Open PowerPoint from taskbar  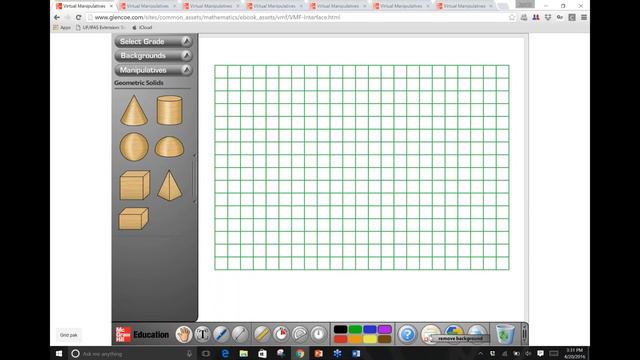pyautogui.click(x=318, y=353)
